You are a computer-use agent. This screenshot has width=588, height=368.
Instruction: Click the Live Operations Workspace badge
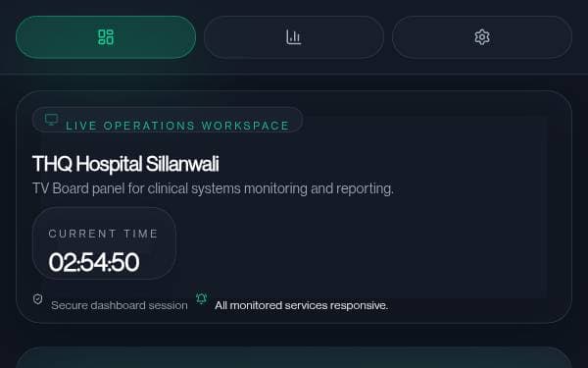[x=168, y=120]
